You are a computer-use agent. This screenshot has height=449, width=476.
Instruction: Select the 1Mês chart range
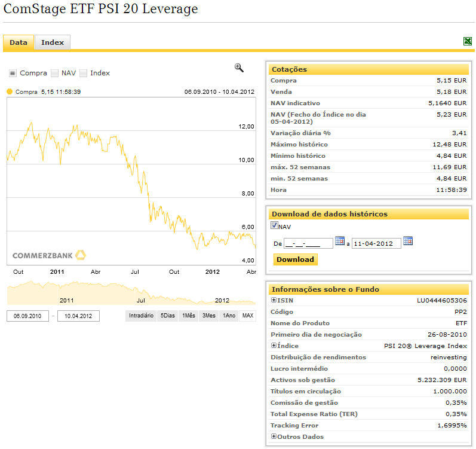pos(189,316)
